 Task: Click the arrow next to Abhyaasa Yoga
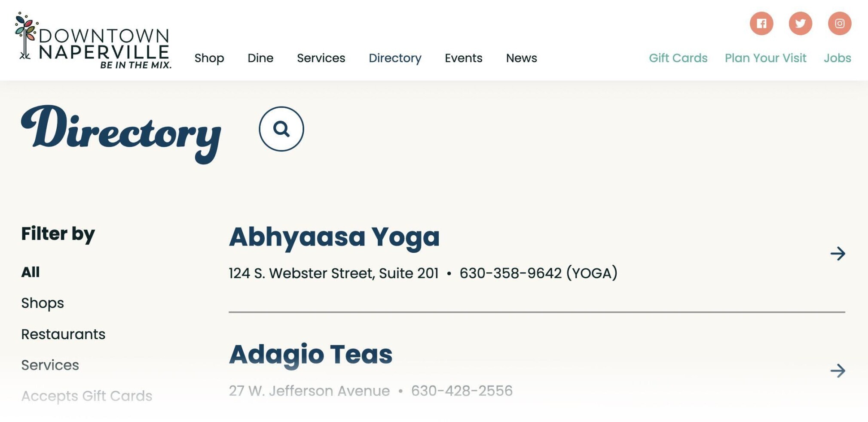838,254
